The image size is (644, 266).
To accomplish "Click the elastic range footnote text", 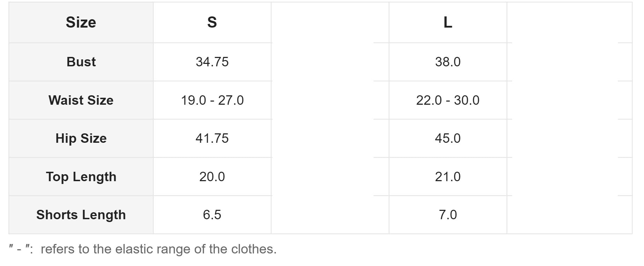I will pos(158,249).
